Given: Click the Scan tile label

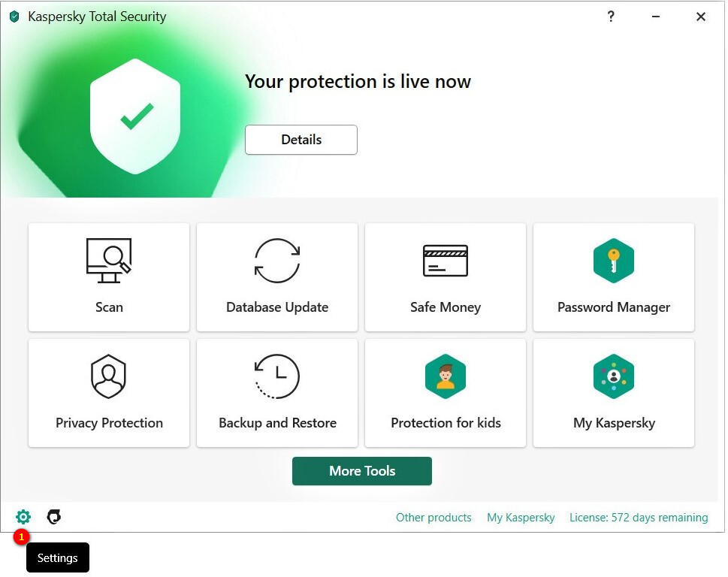Looking at the screenshot, I should click(109, 307).
